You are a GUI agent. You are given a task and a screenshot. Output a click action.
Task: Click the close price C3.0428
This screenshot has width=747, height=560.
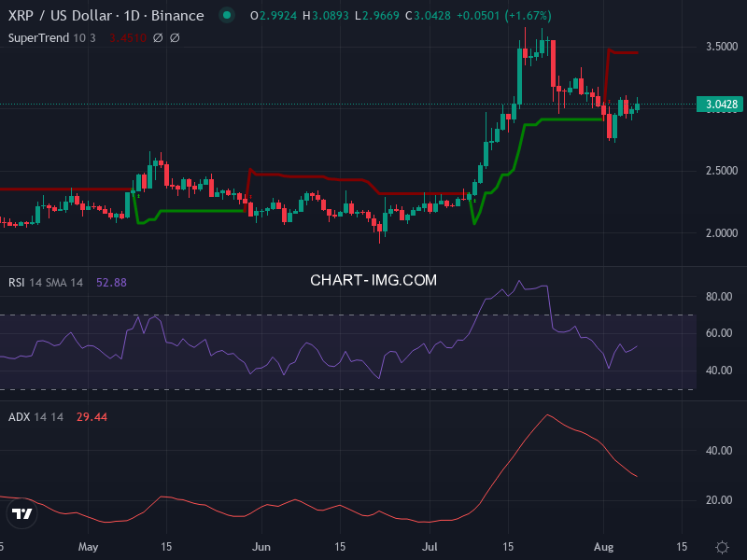428,16
